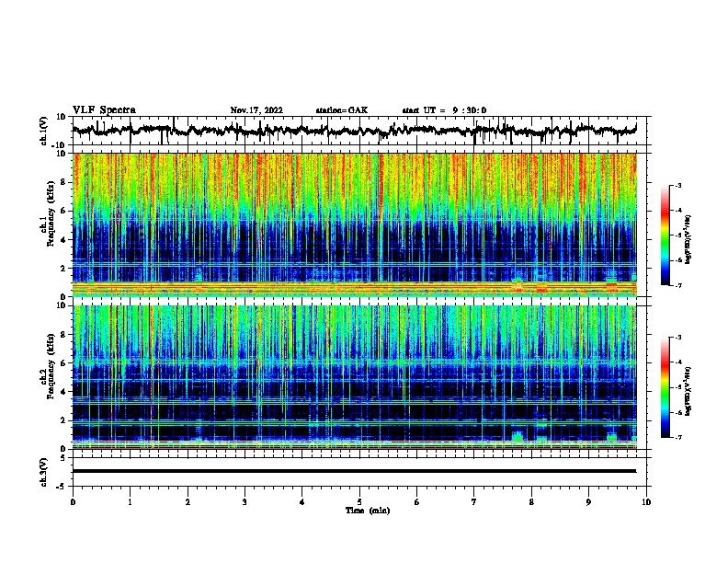The height and width of the screenshot is (563, 728).
Task: Click the "ch.3(V)" axis label
Action: coord(44,472)
